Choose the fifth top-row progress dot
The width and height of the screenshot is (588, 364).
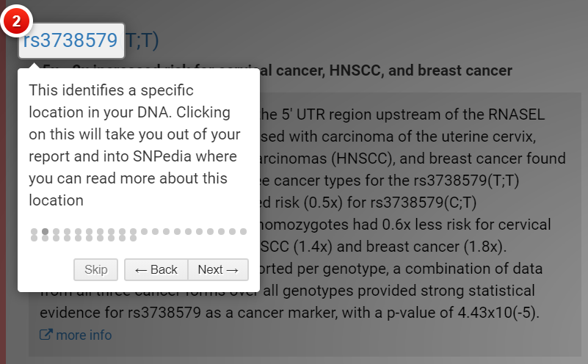[x=79, y=232]
